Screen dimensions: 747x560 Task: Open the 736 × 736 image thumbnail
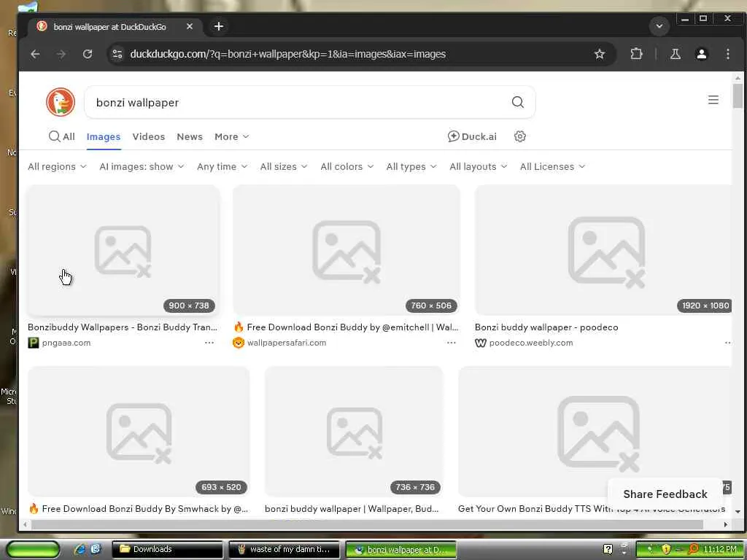pos(354,432)
